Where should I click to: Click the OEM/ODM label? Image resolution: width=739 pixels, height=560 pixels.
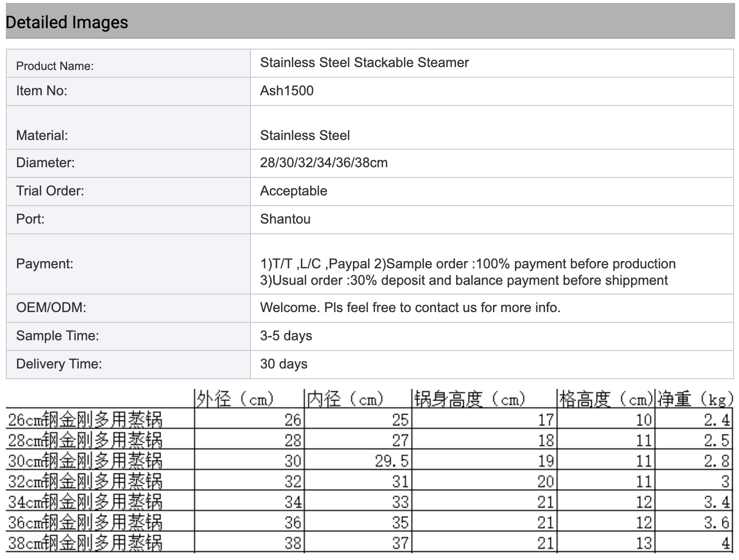51,307
